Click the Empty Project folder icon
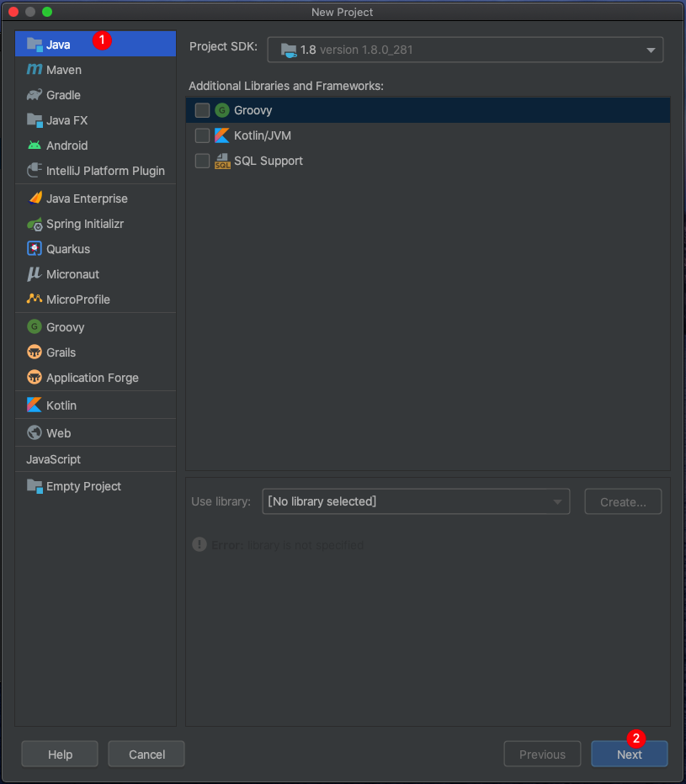The width and height of the screenshot is (686, 784). [x=35, y=486]
